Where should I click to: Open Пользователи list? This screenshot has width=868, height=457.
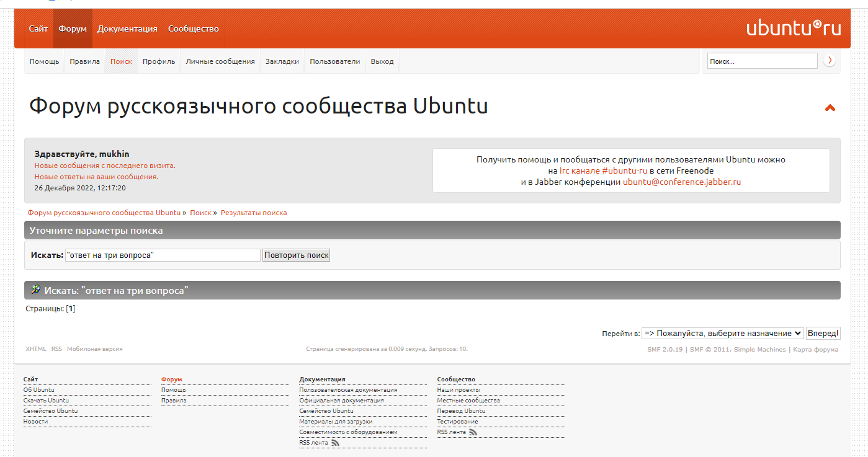click(x=335, y=61)
